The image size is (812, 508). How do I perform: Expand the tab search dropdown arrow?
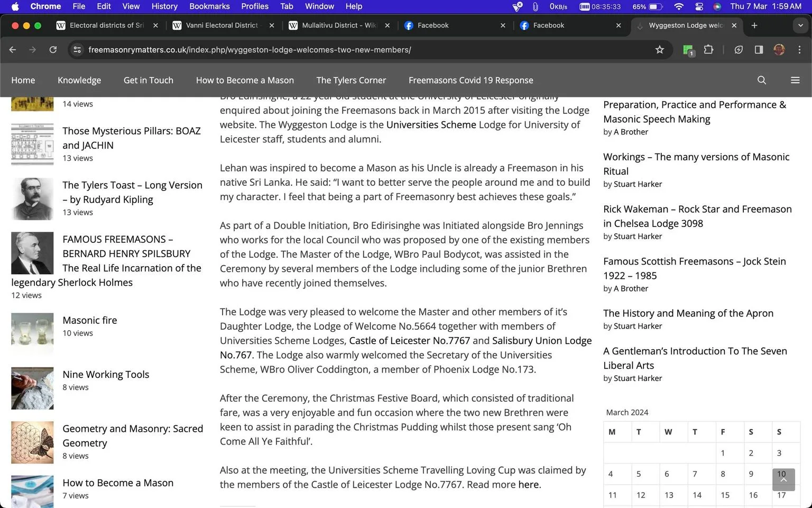tap(800, 25)
